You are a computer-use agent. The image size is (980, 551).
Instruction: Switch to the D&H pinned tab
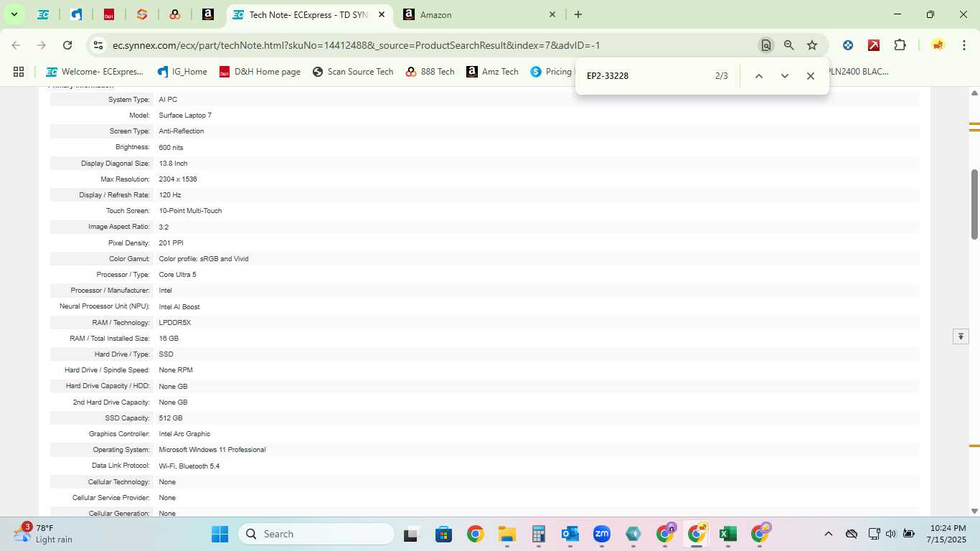(x=109, y=14)
